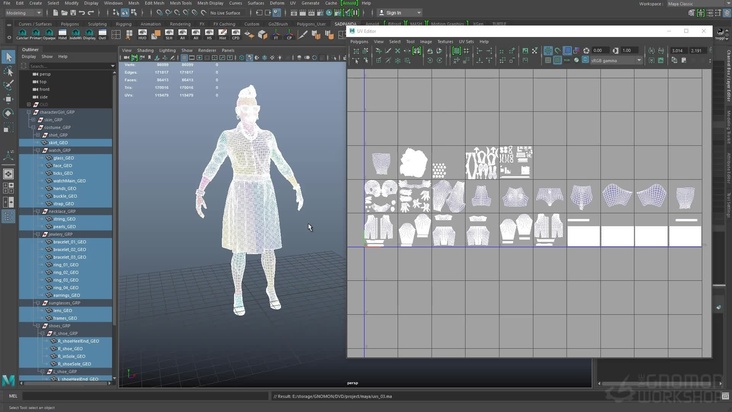Select bracelet_01_GEO in the Outliner
Screen dimensions: 732x412
[x=68, y=242]
